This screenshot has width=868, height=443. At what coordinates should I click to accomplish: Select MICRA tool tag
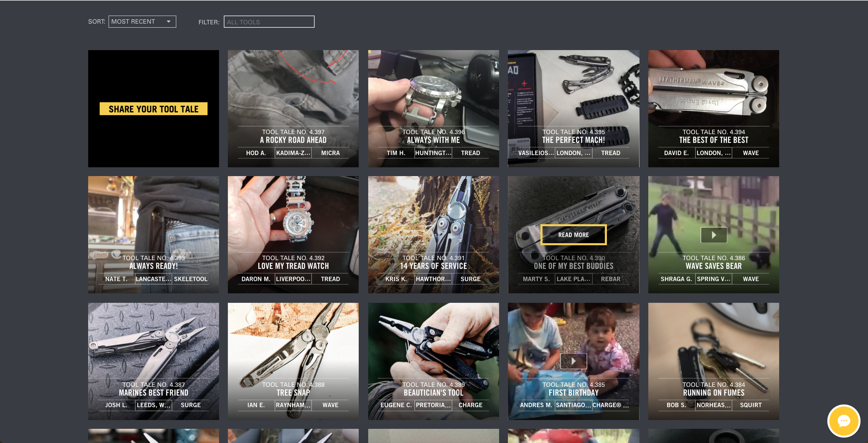(330, 153)
